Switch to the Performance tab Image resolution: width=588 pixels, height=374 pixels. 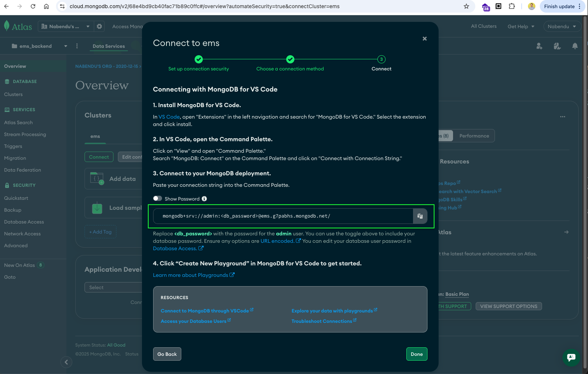click(x=474, y=136)
